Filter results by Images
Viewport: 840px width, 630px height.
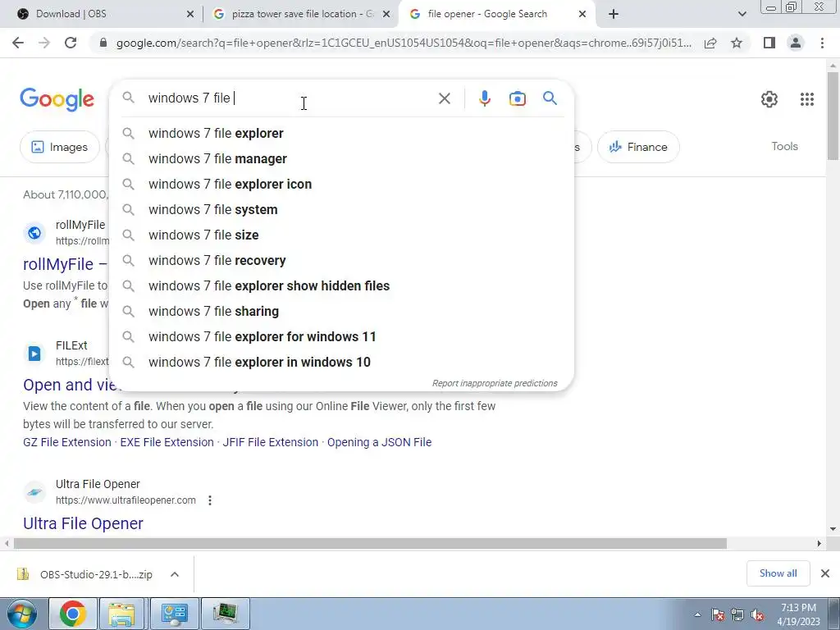click(x=59, y=147)
